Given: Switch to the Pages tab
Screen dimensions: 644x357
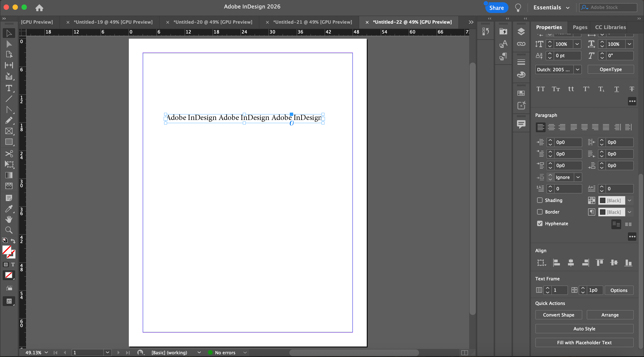Looking at the screenshot, I should coord(580,27).
